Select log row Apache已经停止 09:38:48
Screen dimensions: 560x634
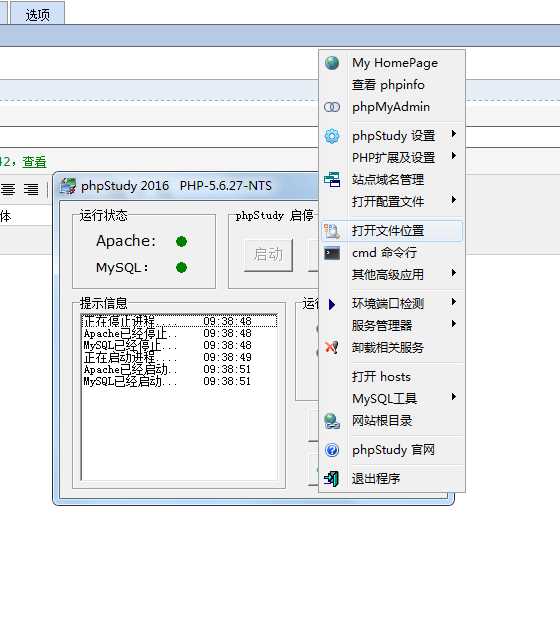[179, 333]
